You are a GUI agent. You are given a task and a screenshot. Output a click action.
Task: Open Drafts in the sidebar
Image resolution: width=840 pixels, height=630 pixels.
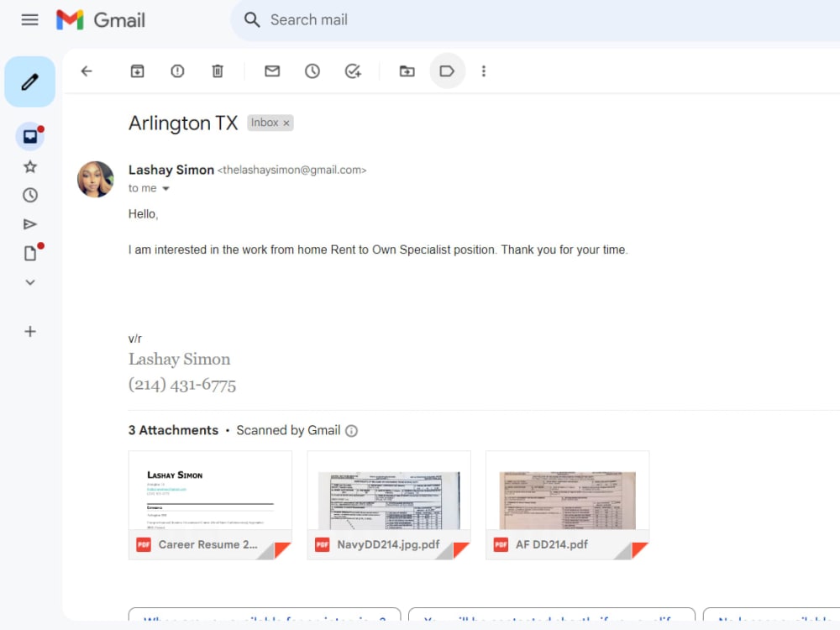point(30,253)
